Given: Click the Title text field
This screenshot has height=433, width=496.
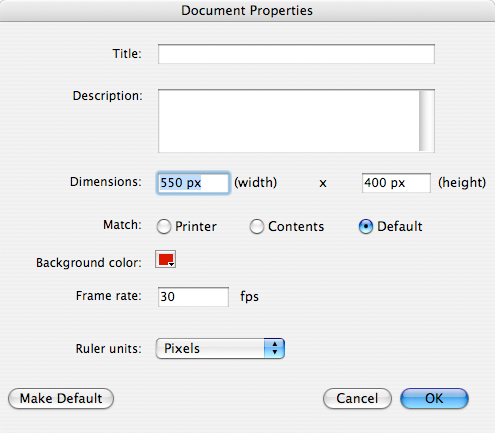Looking at the screenshot, I should click(296, 54).
